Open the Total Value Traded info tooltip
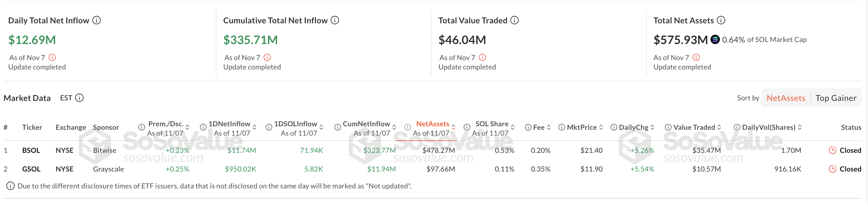The height and width of the screenshot is (203, 868). point(514,20)
